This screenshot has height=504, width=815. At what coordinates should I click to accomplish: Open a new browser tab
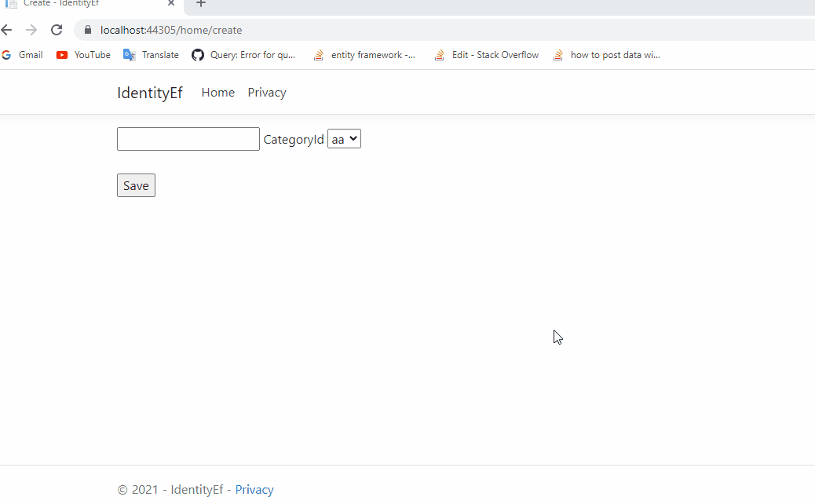pos(200,5)
